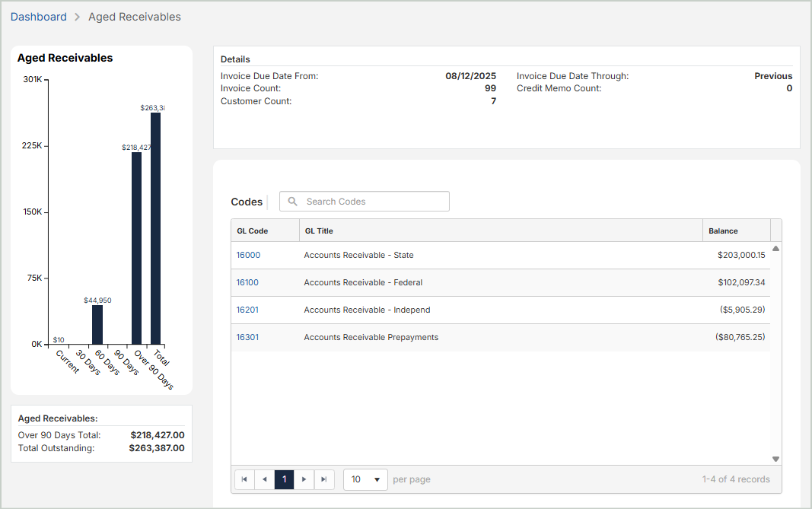Sort by GL Title column header
The height and width of the screenshot is (509, 812).
coord(319,231)
